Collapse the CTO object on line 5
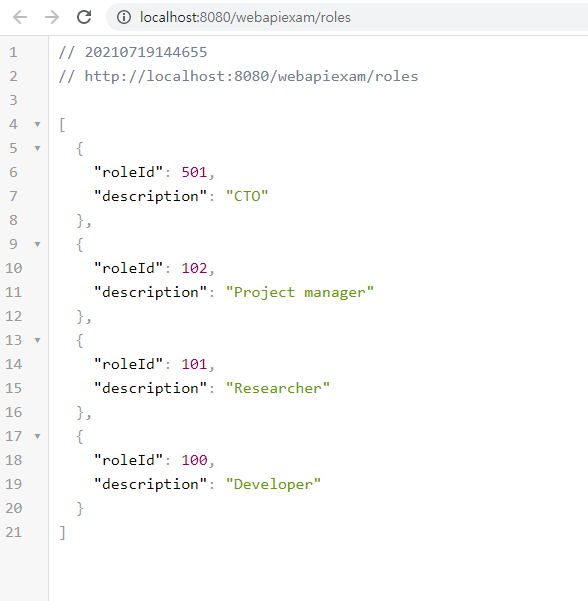Image resolution: width=588 pixels, height=601 pixels. [38, 148]
